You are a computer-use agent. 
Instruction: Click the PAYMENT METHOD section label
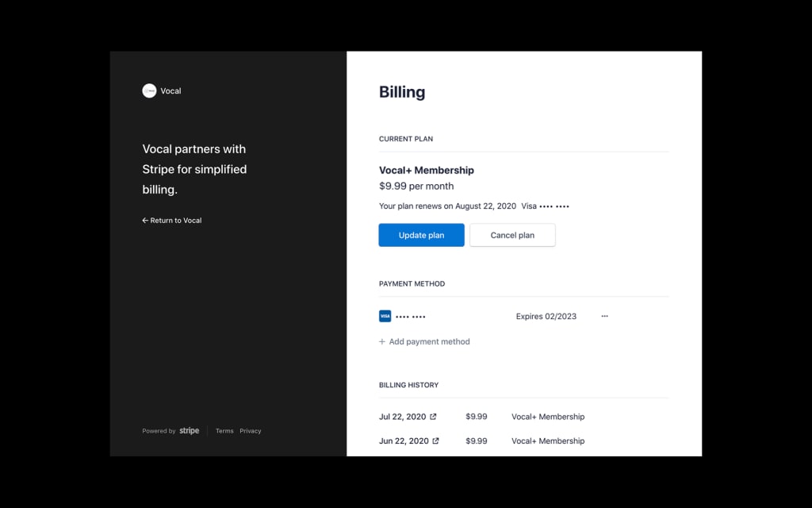[412, 283]
